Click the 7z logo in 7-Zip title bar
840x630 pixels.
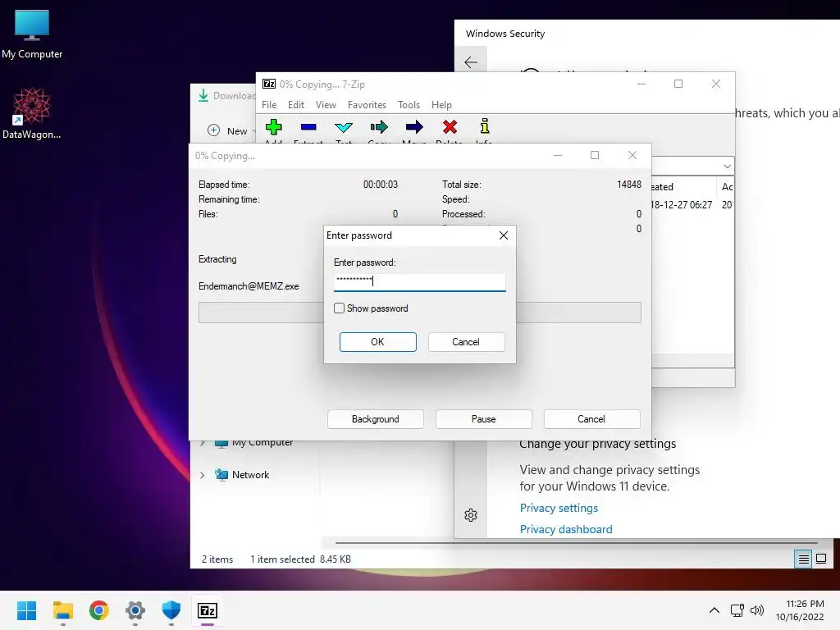pyautogui.click(x=269, y=84)
